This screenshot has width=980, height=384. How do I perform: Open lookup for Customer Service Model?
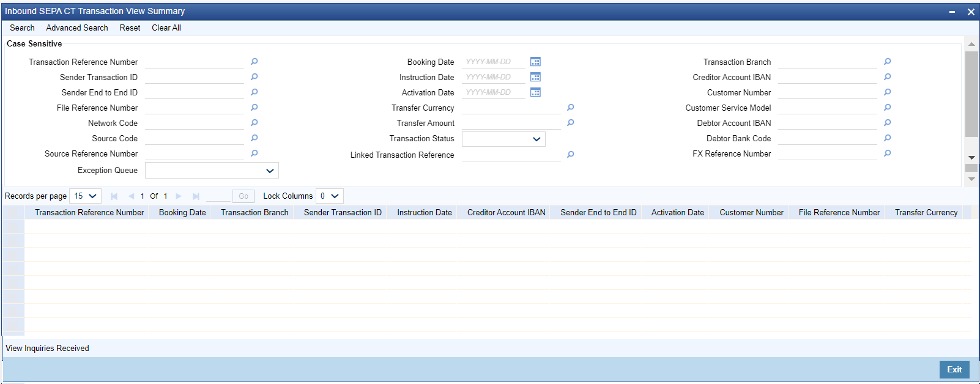click(x=888, y=108)
